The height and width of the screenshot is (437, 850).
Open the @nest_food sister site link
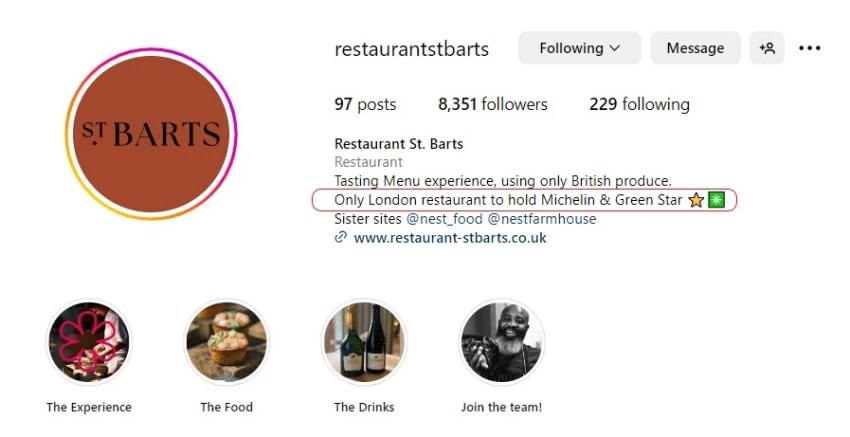pyautogui.click(x=443, y=219)
